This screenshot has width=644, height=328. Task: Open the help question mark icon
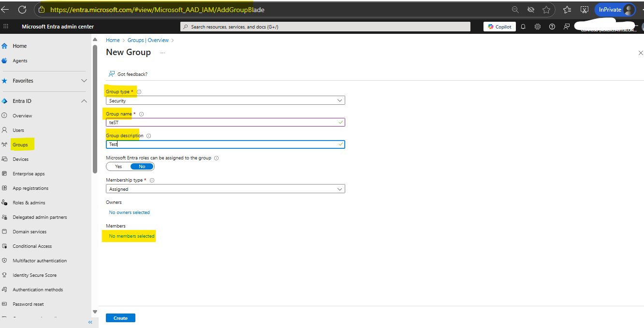[552, 27]
